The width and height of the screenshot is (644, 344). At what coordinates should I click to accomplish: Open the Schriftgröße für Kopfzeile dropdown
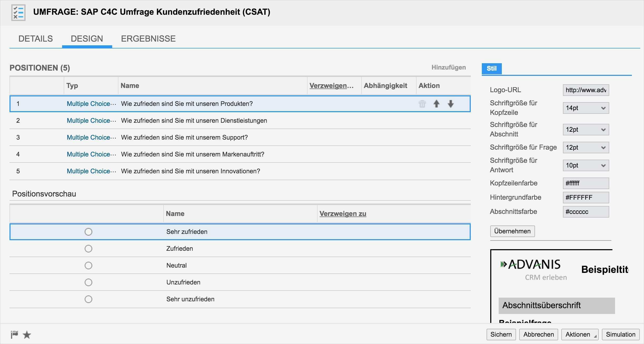point(586,108)
